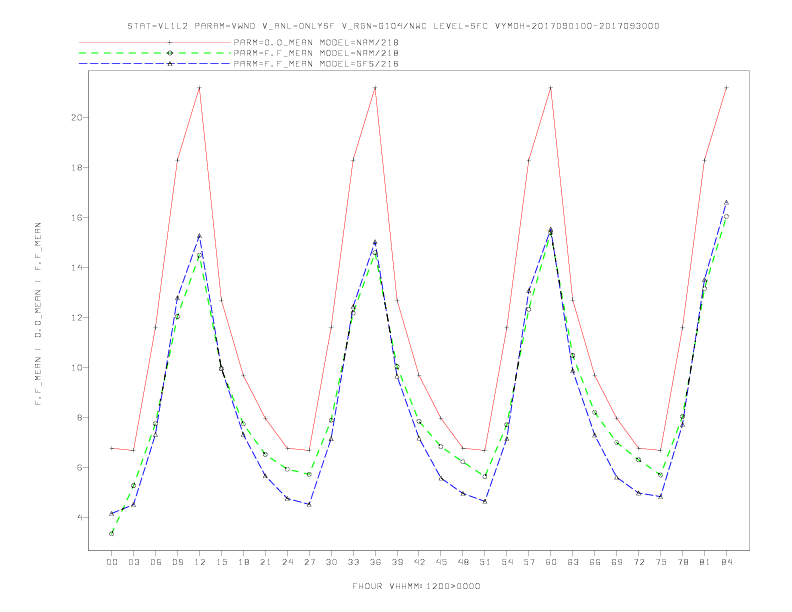Click x-axis tick label 30
792x612 pixels.
point(331,562)
